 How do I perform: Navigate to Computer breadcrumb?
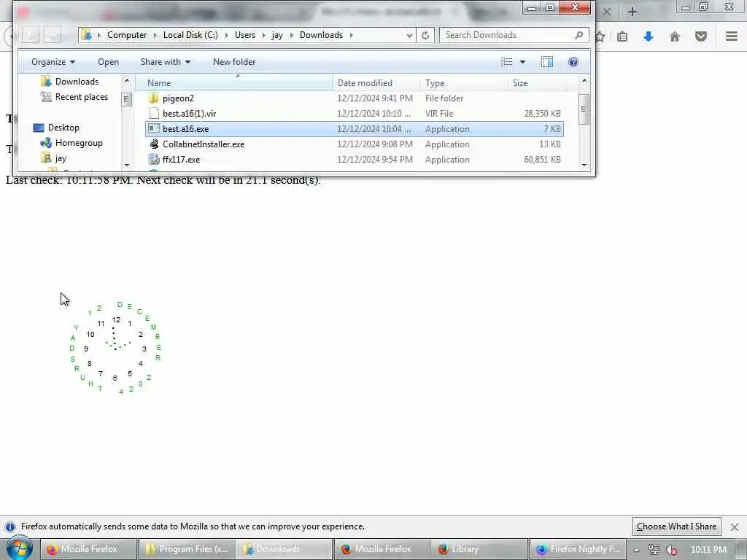pos(127,35)
